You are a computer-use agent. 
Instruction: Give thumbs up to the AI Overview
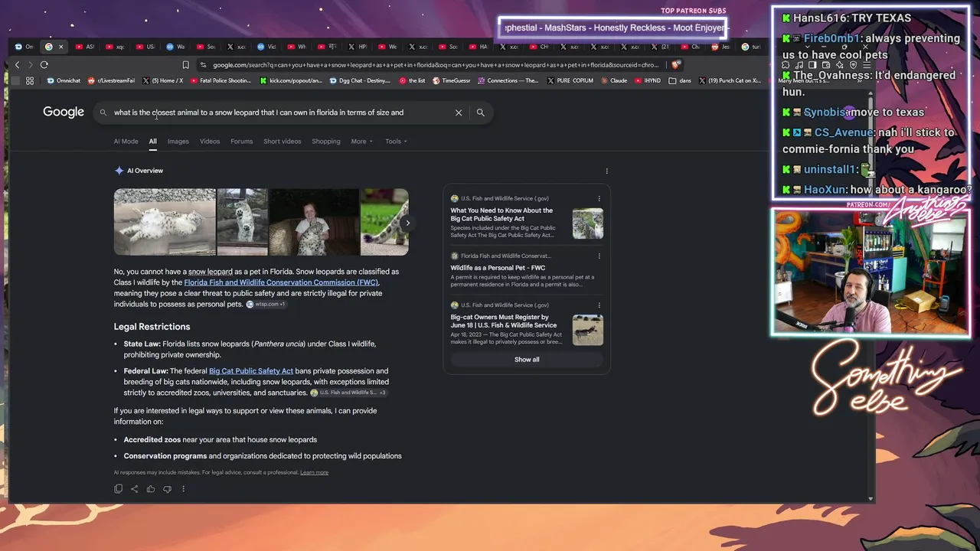click(x=151, y=489)
